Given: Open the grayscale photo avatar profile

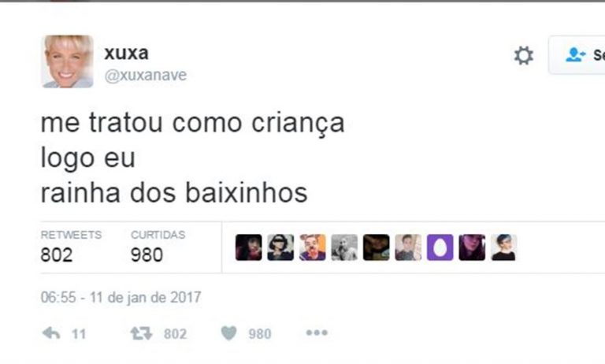Looking at the screenshot, I should point(344,247).
